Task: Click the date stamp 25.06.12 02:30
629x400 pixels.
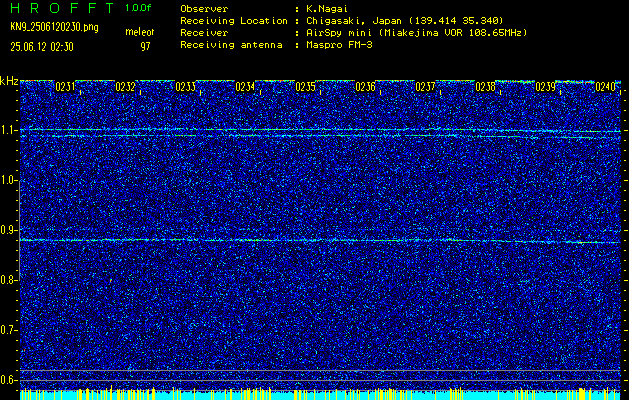Action: pos(42,47)
